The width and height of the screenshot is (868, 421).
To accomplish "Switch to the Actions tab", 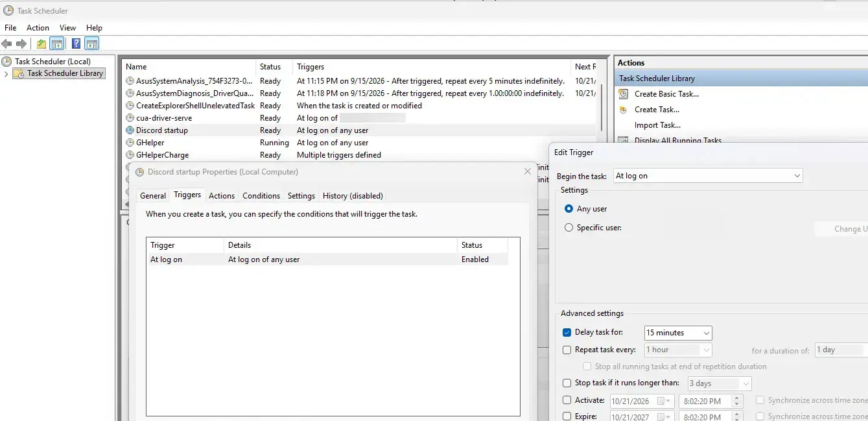I will click(x=222, y=195).
